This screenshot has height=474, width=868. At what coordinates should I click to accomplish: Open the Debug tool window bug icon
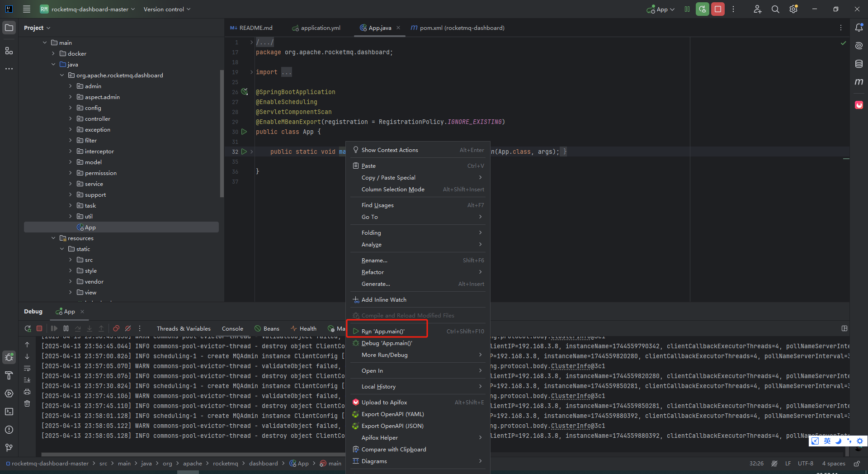[x=9, y=357]
